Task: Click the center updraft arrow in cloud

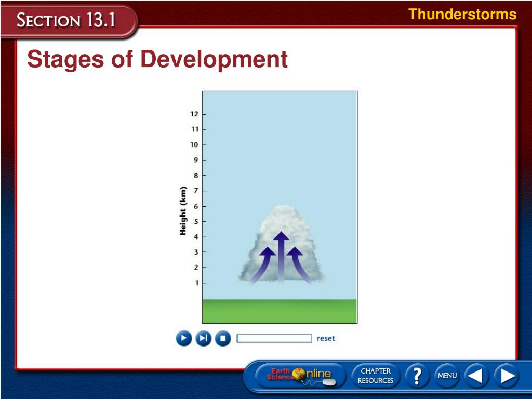Action: click(x=281, y=257)
